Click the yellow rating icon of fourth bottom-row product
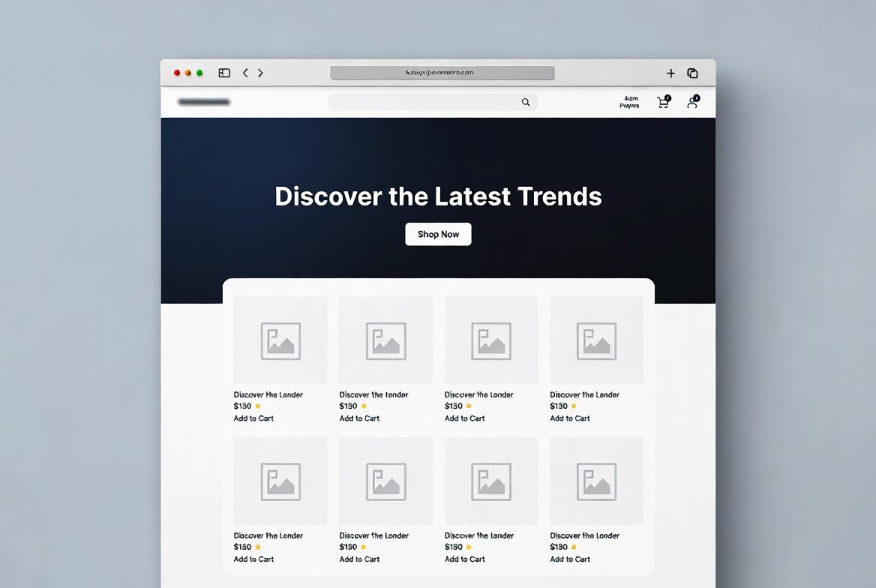This screenshot has width=876, height=588. pyautogui.click(x=574, y=547)
